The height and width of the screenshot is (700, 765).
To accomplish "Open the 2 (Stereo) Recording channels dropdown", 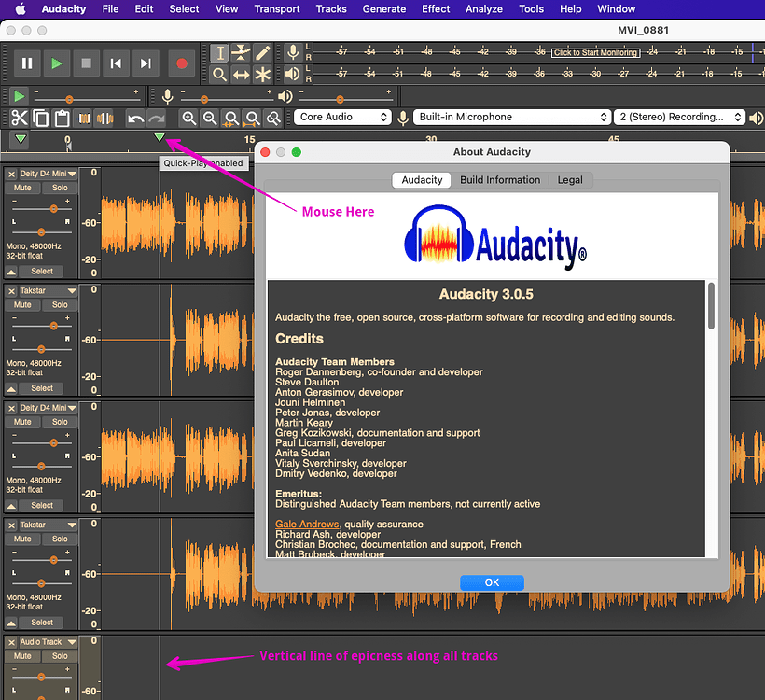I will click(679, 118).
